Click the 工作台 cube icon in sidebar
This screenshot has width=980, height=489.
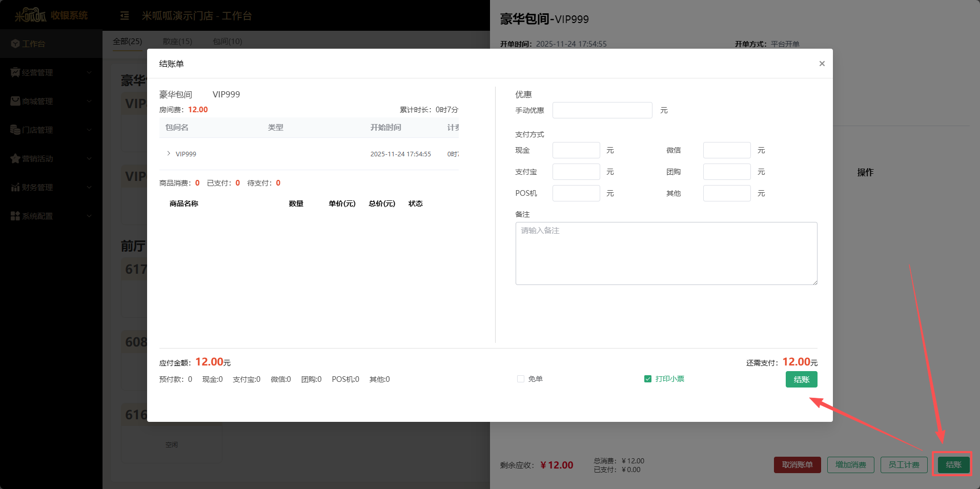click(15, 44)
